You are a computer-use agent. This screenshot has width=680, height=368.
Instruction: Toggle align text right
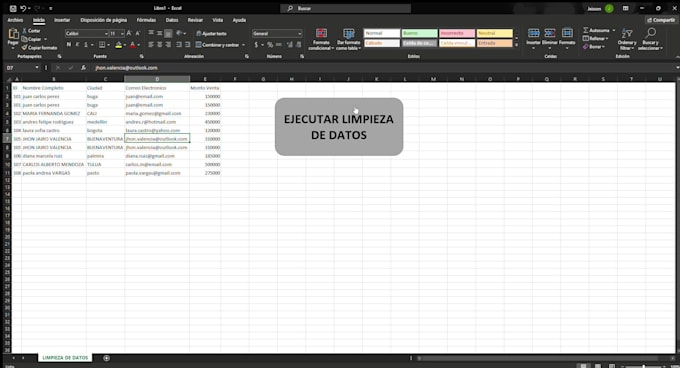(168, 45)
